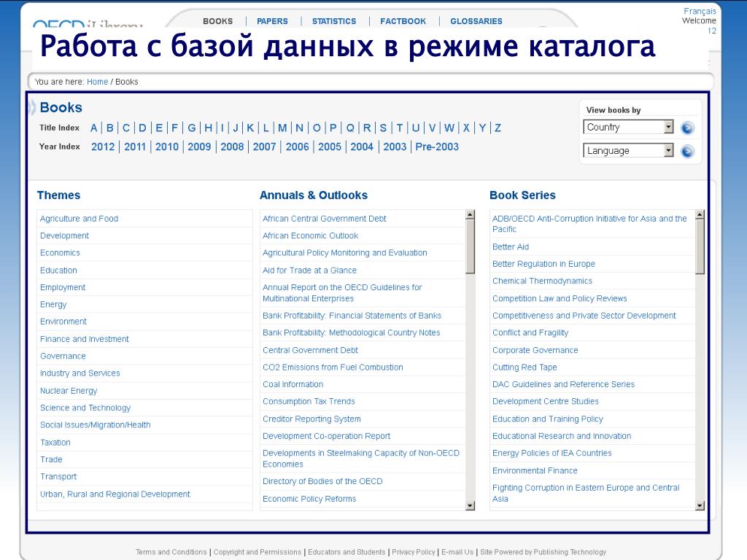Open Urban, Rural and Regional Development theme
Image resolution: width=747 pixels, height=560 pixels.
click(x=115, y=494)
